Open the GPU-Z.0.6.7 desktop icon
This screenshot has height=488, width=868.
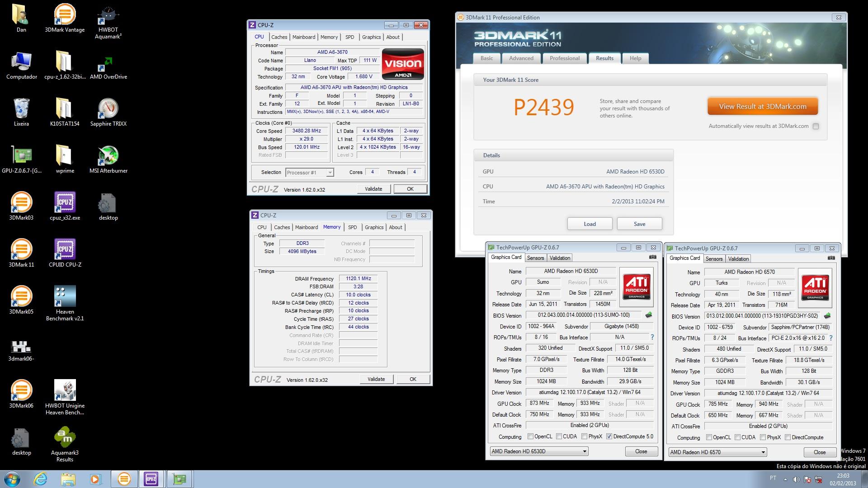click(x=21, y=159)
